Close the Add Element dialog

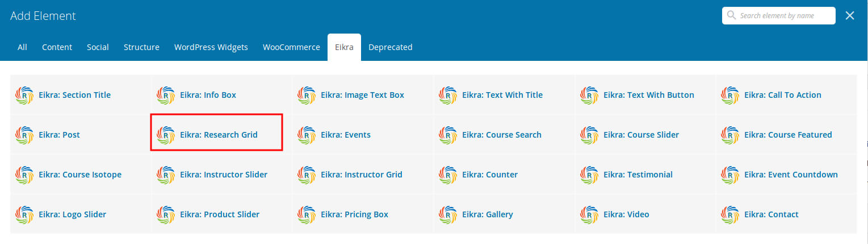(850, 16)
